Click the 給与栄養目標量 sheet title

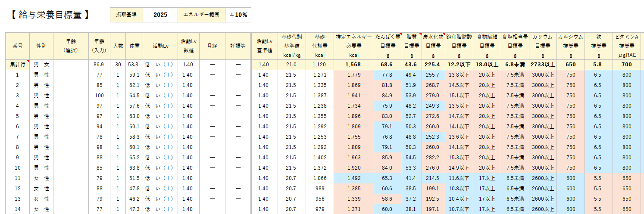pos(50,15)
